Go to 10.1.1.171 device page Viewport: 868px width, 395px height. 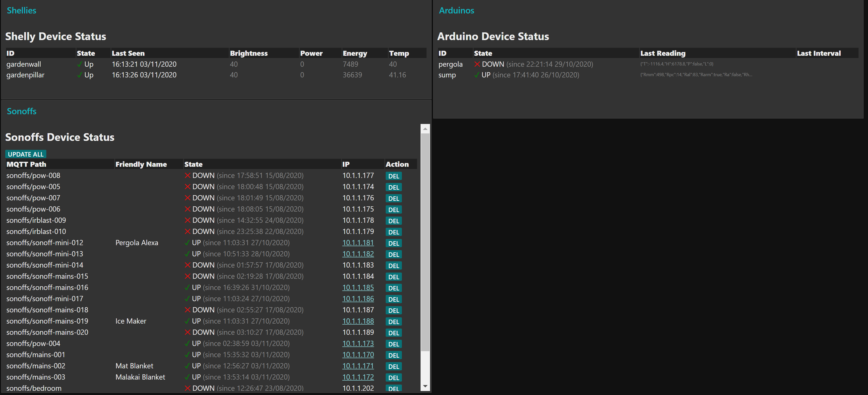point(358,366)
